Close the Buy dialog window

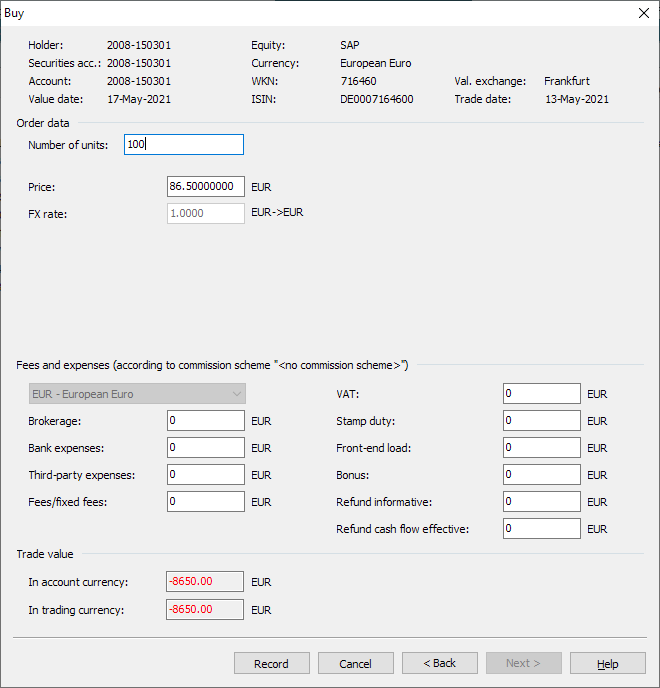(x=643, y=13)
